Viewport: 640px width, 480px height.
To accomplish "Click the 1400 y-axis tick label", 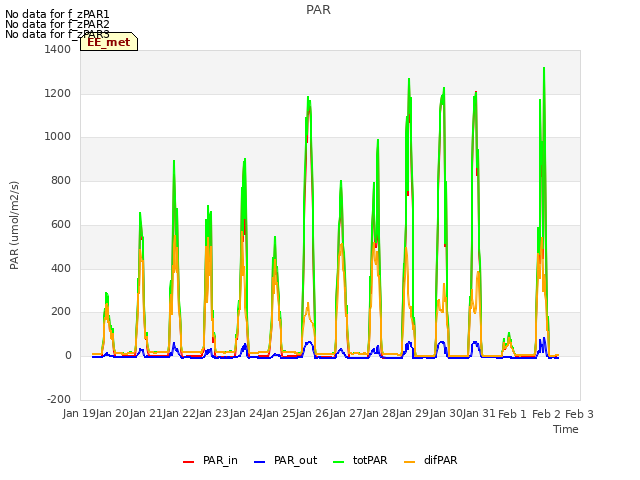I will click(x=58, y=50).
